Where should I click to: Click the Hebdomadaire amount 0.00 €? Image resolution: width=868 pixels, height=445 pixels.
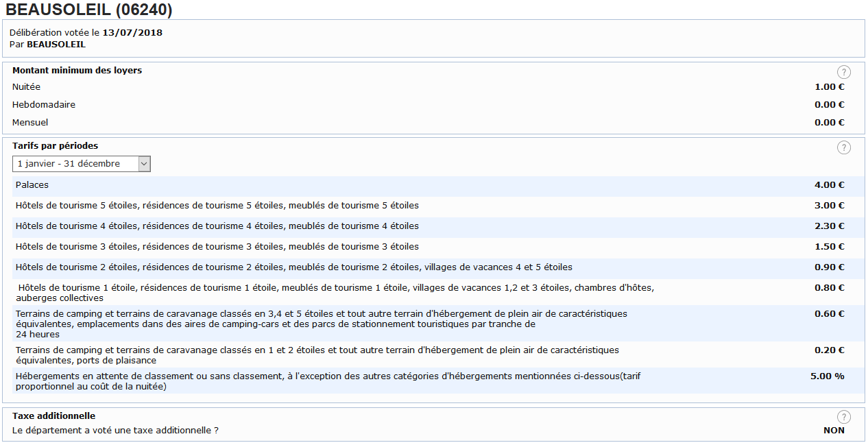tap(830, 105)
